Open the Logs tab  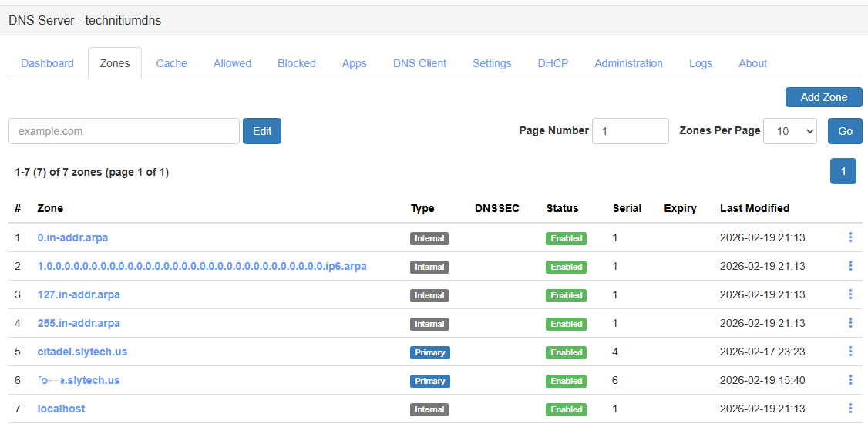tap(701, 63)
